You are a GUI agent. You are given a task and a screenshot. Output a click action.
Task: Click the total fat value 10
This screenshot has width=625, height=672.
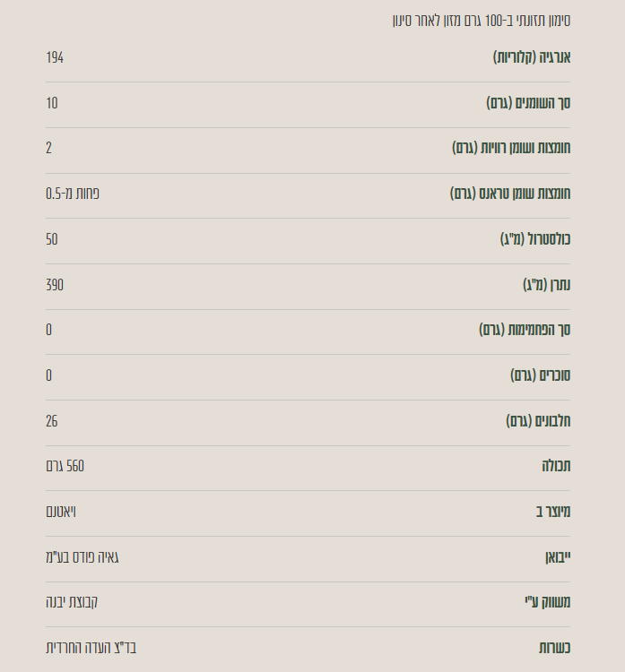tap(51, 103)
